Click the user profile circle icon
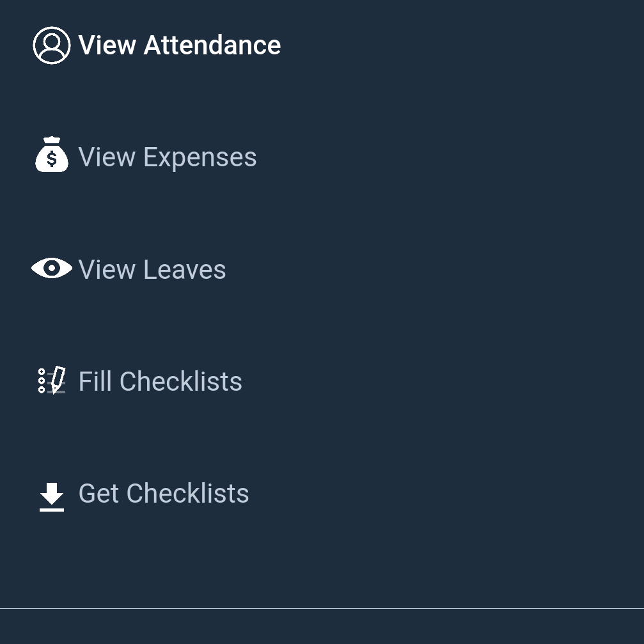The image size is (644, 644). pyautogui.click(x=52, y=45)
